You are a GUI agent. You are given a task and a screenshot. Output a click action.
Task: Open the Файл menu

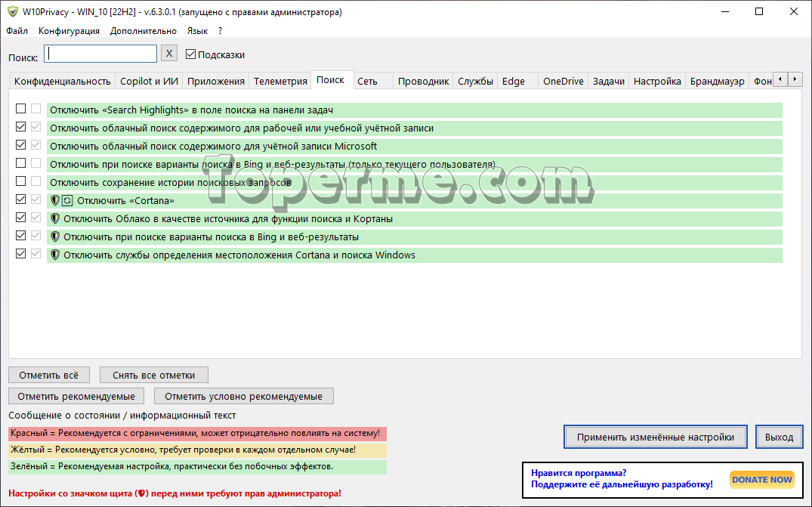(x=17, y=30)
